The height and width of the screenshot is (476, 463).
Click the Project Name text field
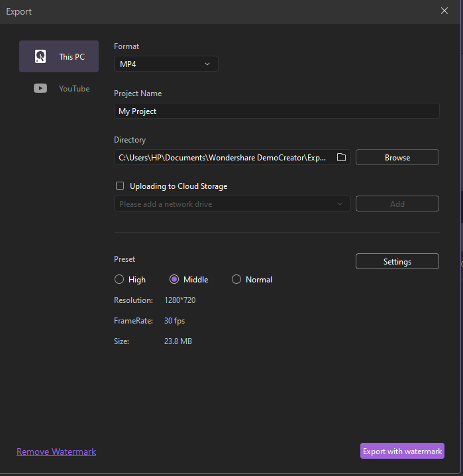coord(276,111)
